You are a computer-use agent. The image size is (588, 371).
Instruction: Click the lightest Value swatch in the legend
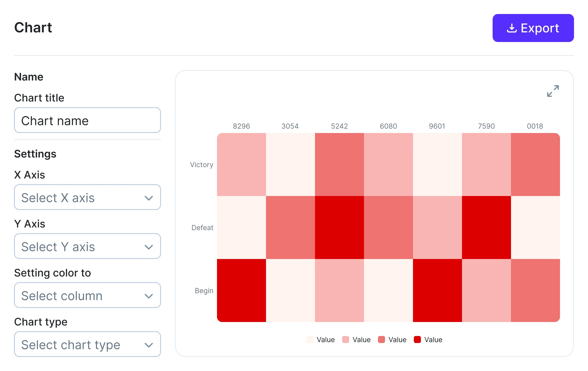pyautogui.click(x=309, y=339)
